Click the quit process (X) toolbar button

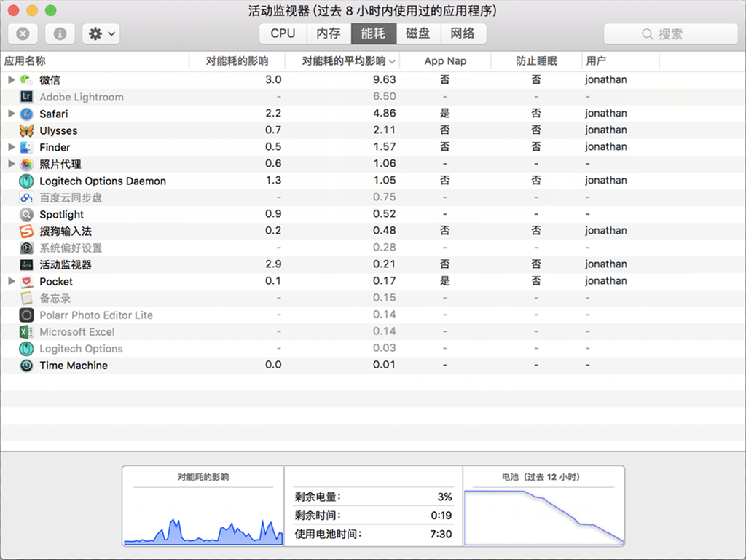[x=23, y=33]
